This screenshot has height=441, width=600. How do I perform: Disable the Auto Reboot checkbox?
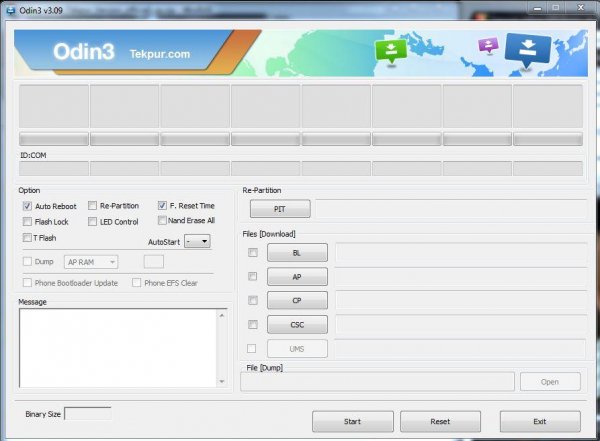(27, 206)
